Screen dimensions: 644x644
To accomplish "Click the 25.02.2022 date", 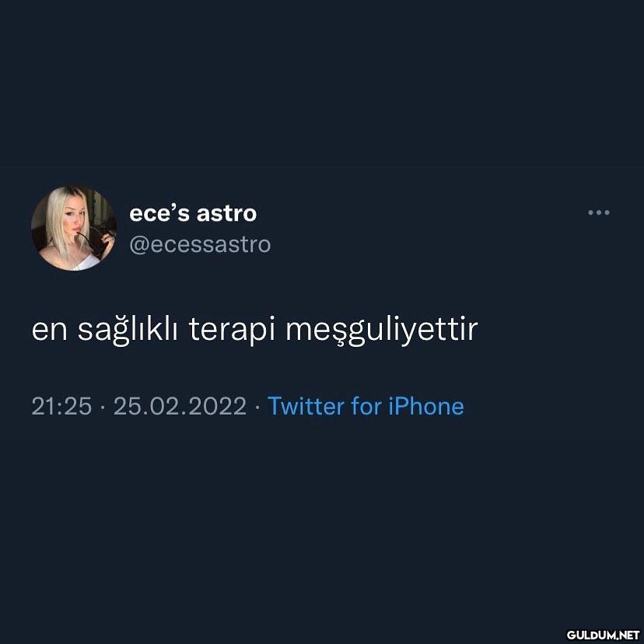I will pos(180,406).
